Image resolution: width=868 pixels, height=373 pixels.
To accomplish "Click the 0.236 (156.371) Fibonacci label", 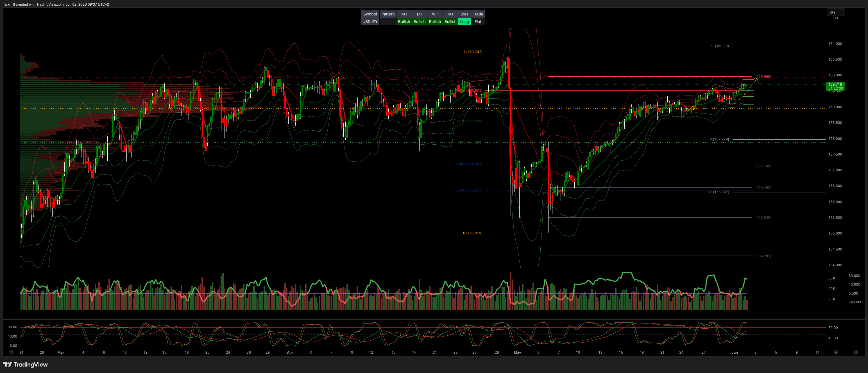I will pos(469,190).
